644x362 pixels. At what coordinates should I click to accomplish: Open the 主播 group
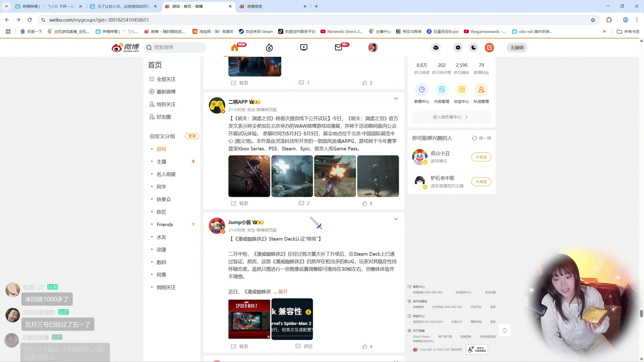click(161, 162)
